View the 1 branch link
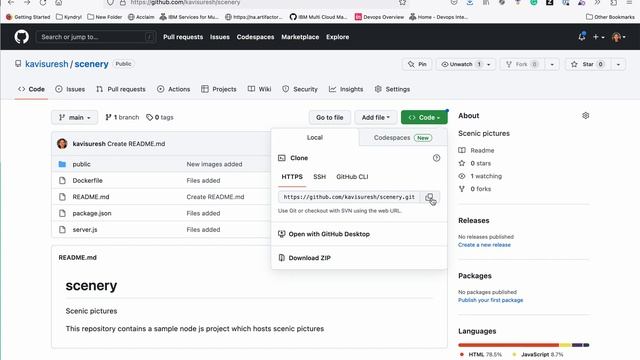This screenshot has width=640, height=360. coord(122,117)
